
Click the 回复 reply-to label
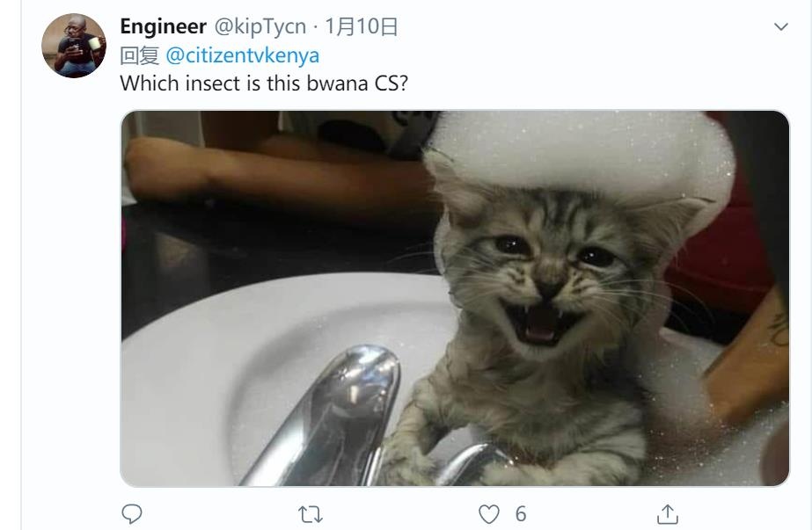pos(139,55)
